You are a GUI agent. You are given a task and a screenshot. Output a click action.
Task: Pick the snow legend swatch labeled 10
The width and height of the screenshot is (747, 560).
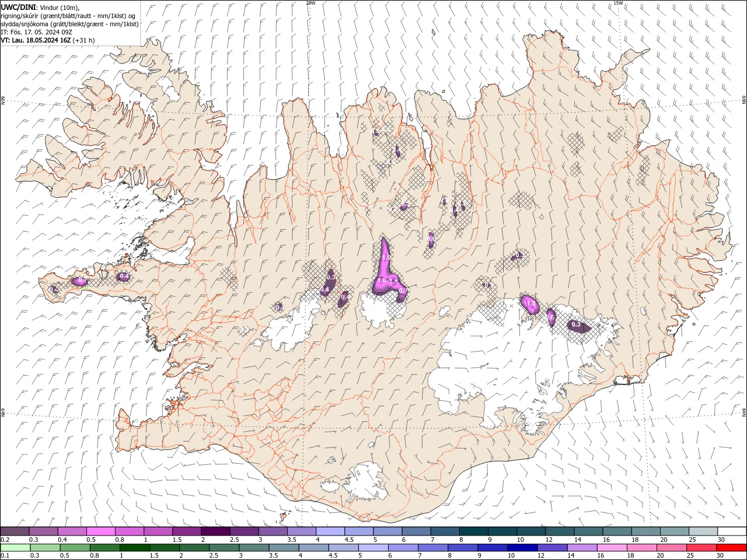point(530,531)
